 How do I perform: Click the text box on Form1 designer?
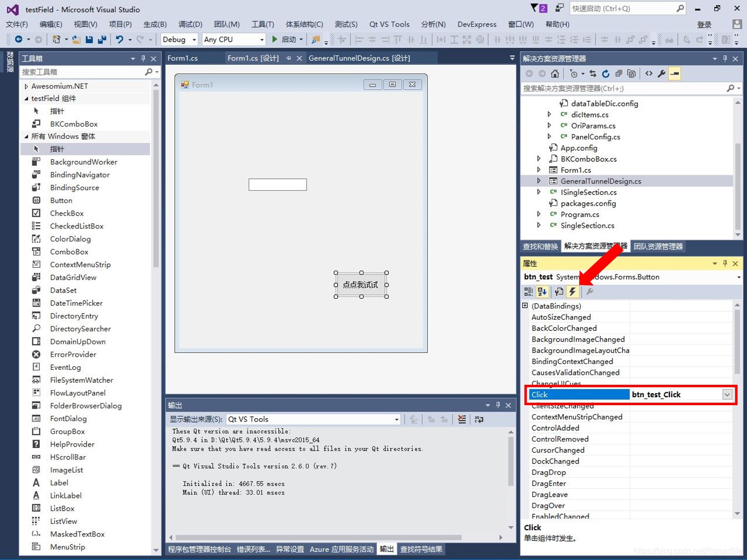point(278,185)
